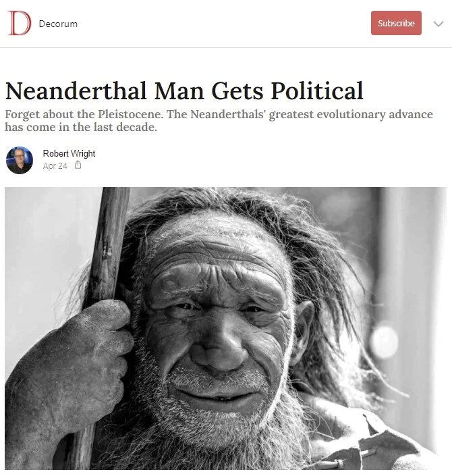Hit the red Subscribe button
Image resolution: width=452 pixels, height=476 pixels.
point(396,23)
